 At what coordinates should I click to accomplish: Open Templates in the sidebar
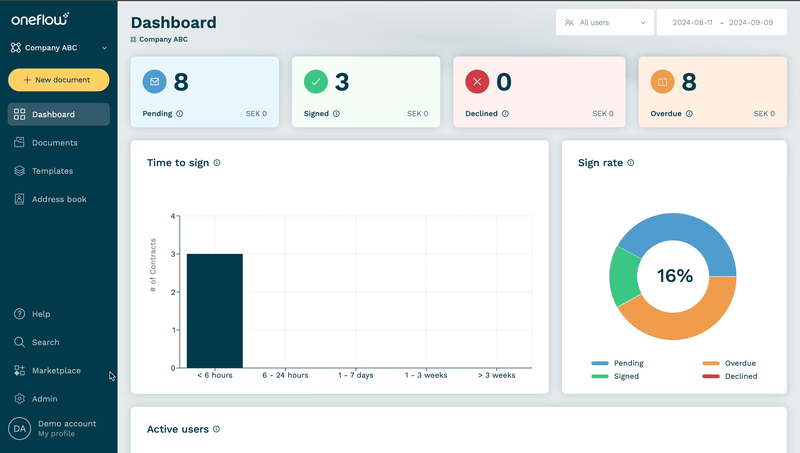[x=52, y=171]
